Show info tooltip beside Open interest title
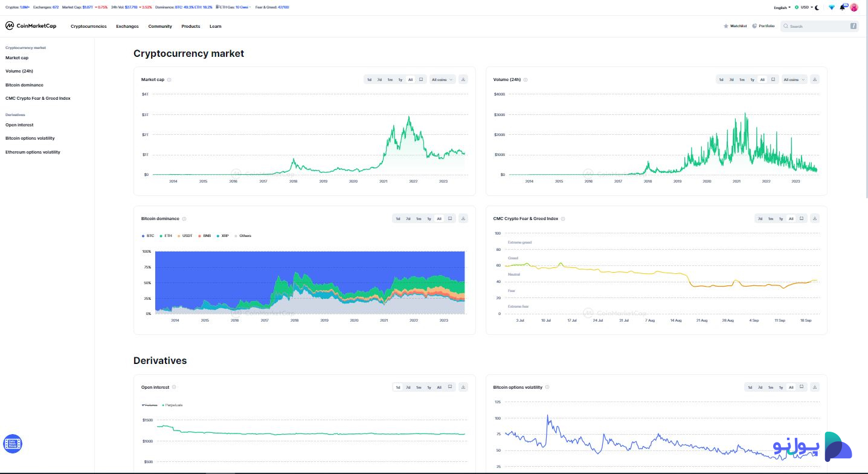The height and width of the screenshot is (474, 868). pos(174,387)
